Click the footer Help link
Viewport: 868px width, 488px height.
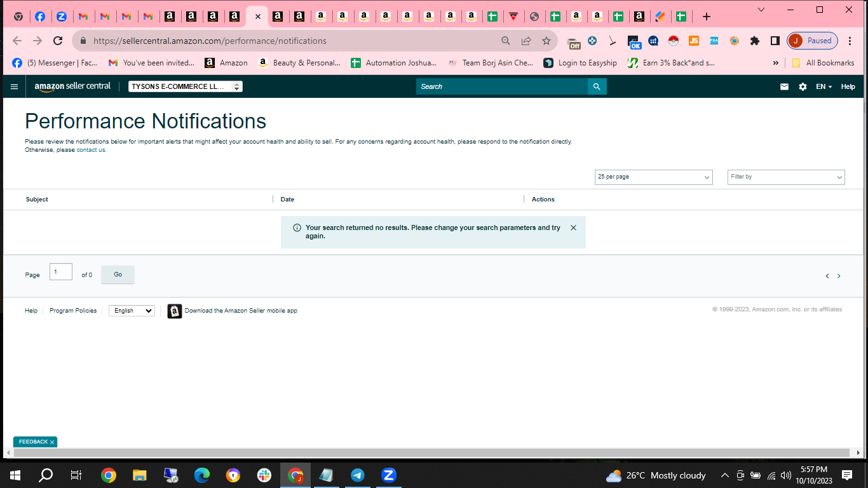[x=31, y=311]
